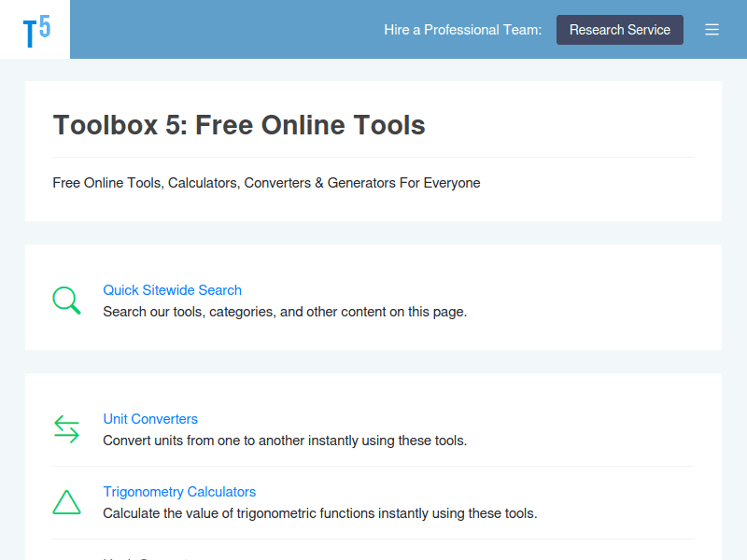This screenshot has width=747, height=560.
Task: Click the Unit Converters description text
Action: (x=284, y=441)
